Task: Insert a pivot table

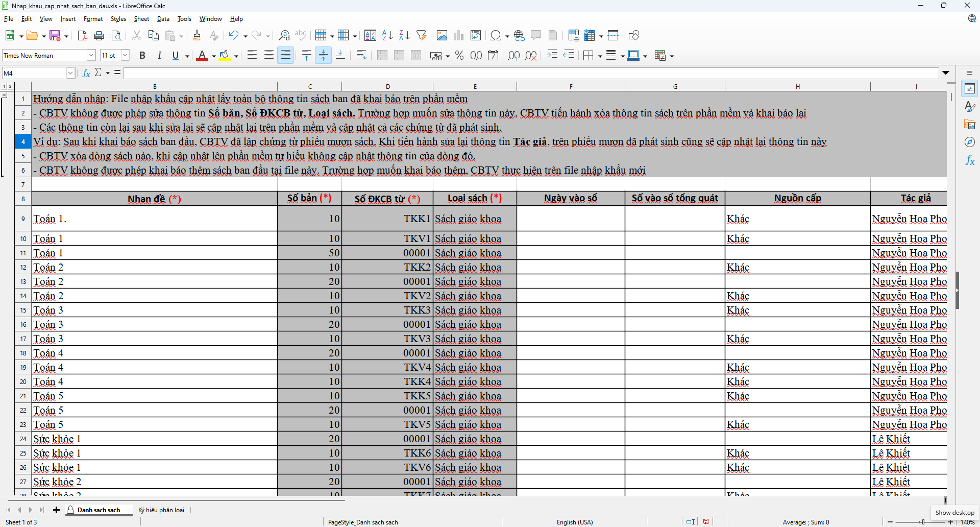Action: (x=476, y=35)
